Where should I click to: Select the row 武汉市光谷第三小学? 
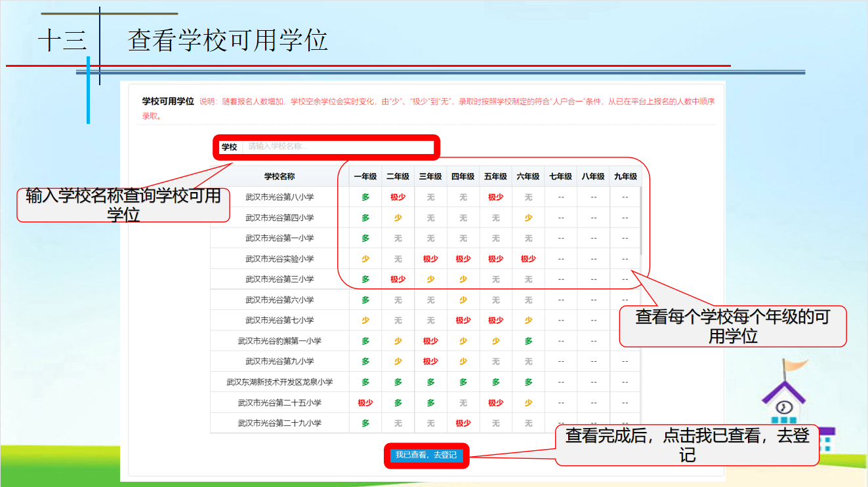pos(425,279)
